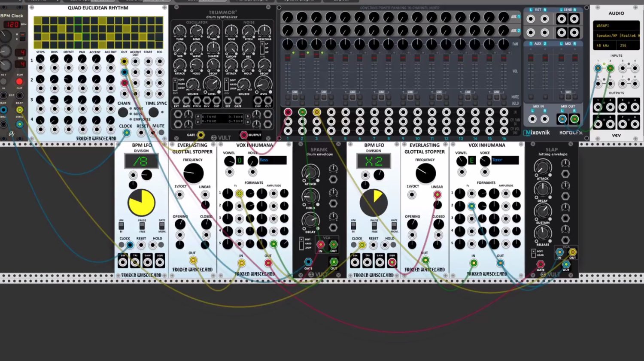Toggle Trummor noise filter LP/BP/HP type switch

[262, 48]
